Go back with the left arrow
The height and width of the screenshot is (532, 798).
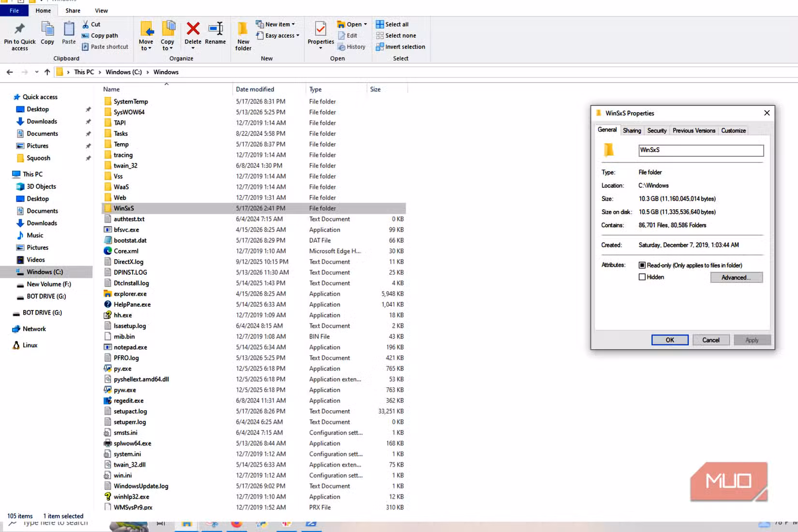[x=10, y=72]
